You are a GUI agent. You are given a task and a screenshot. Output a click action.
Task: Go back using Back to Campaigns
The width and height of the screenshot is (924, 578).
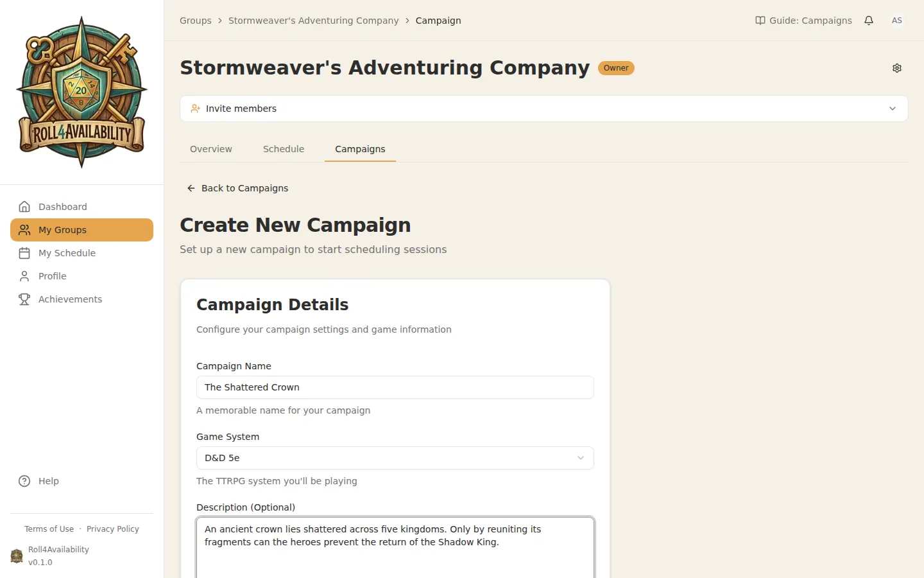click(x=237, y=188)
